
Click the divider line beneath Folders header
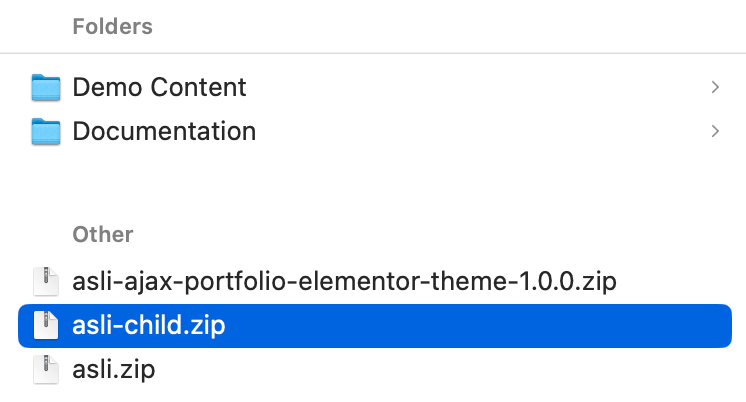[373, 53]
